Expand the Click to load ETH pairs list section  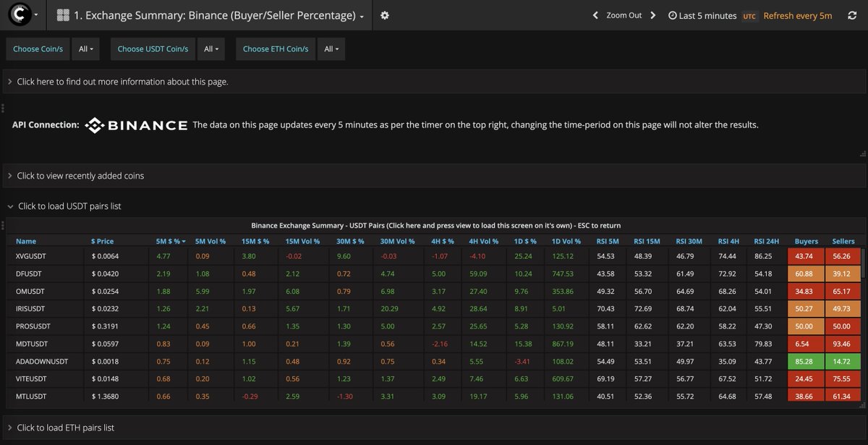[67, 427]
